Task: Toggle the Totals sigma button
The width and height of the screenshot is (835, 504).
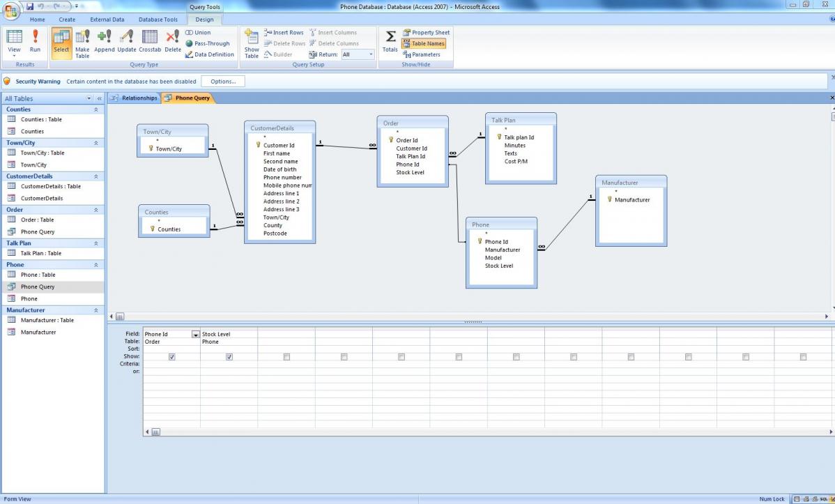Action: [390, 41]
